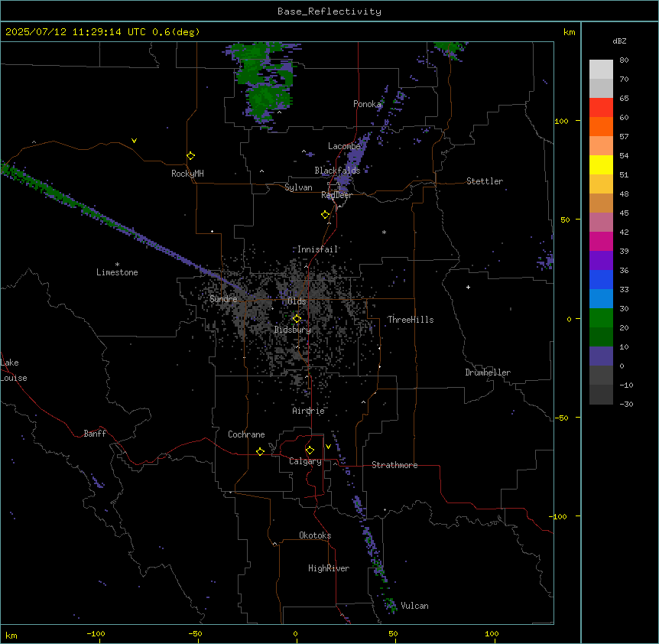The width and height of the screenshot is (659, 644).
Task: Click the HighRiver city label
Action: click(329, 568)
